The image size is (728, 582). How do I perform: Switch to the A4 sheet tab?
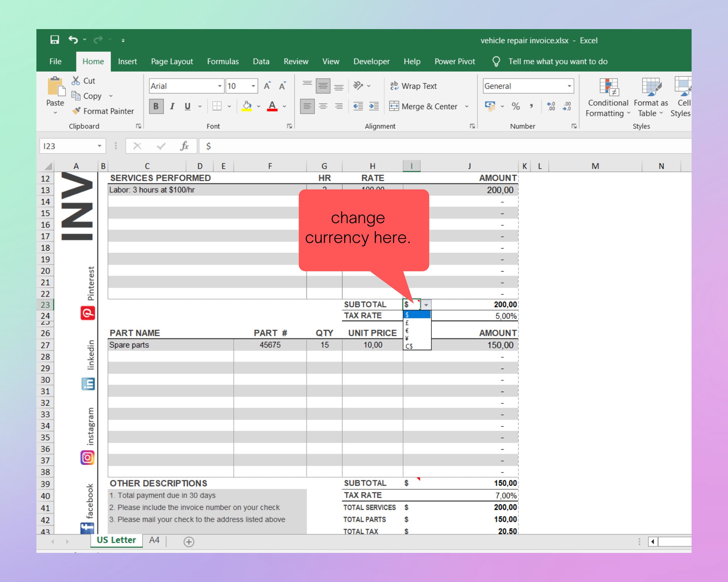154,540
